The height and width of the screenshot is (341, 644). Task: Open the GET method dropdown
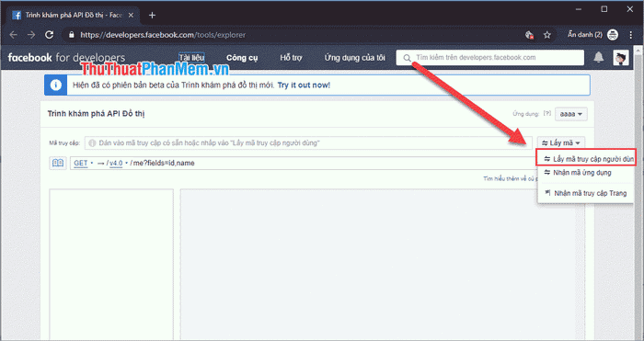point(84,163)
